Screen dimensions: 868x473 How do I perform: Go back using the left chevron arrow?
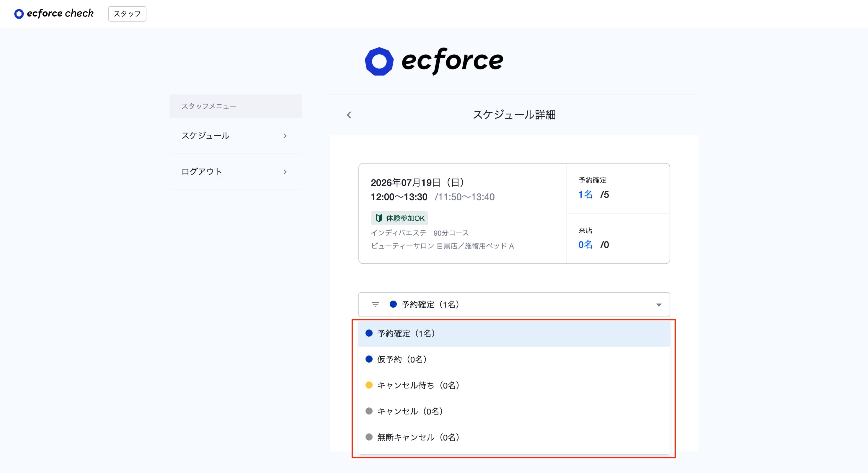click(349, 115)
